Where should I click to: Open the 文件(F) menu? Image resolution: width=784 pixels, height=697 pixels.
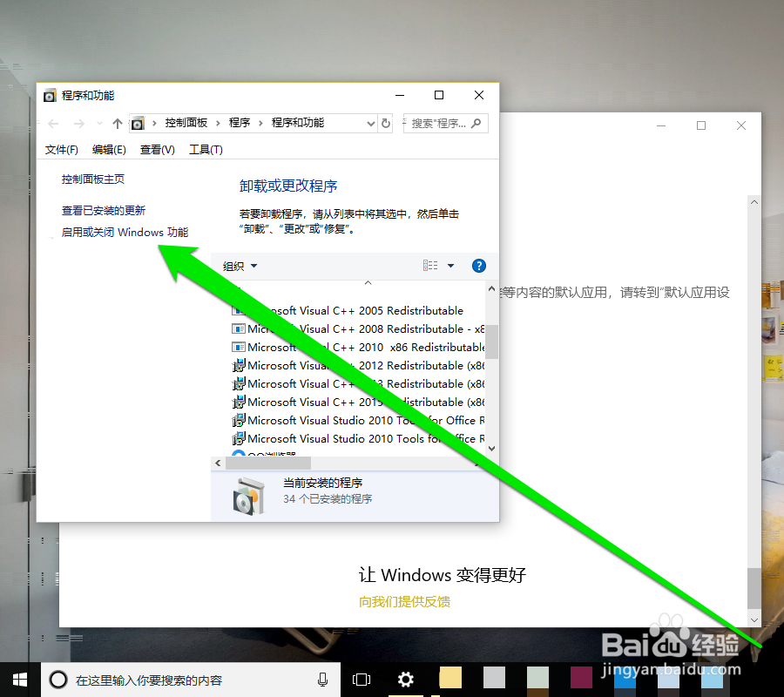62,150
